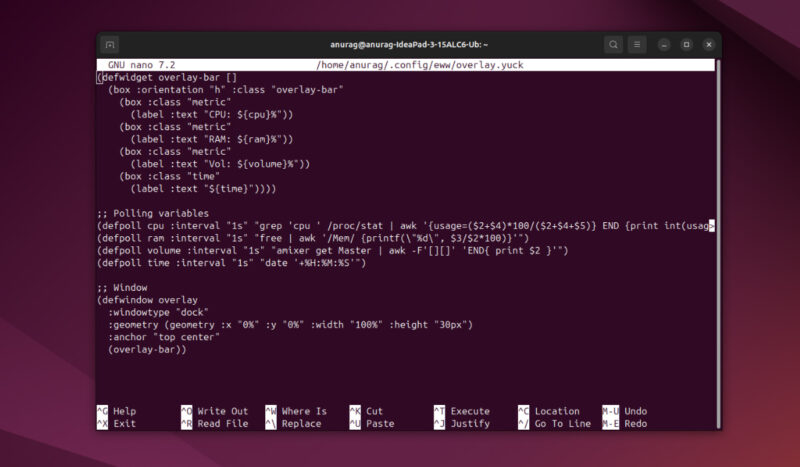The width and height of the screenshot is (800, 467).
Task: Click the line-overflow marker on the cpu line
Action: [x=712, y=226]
